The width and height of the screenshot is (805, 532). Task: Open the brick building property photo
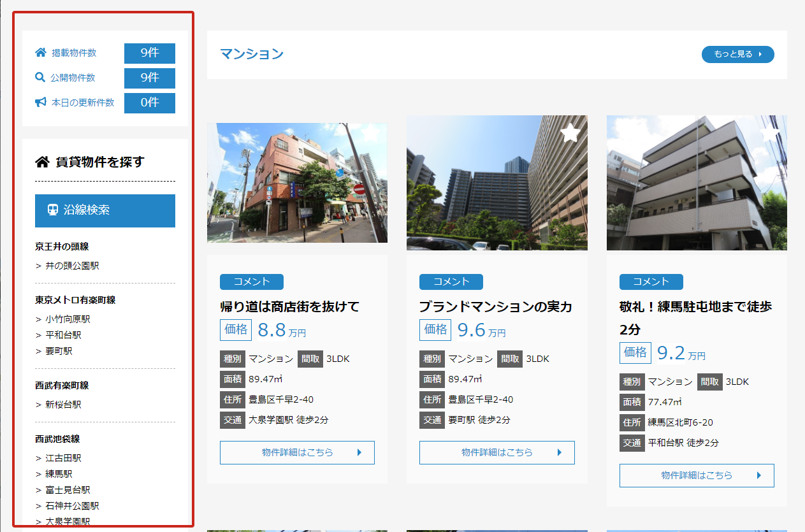(x=297, y=183)
